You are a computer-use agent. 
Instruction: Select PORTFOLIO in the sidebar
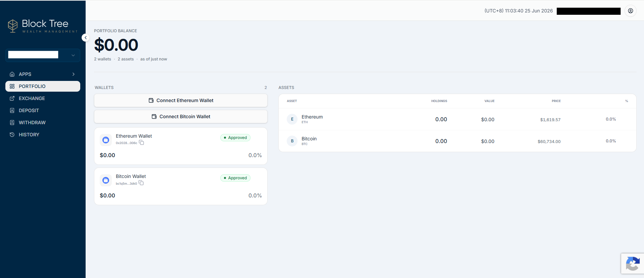click(x=43, y=86)
